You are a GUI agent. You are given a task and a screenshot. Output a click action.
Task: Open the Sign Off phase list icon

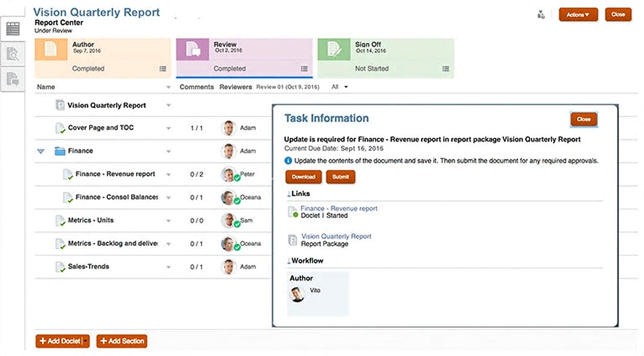coord(445,69)
